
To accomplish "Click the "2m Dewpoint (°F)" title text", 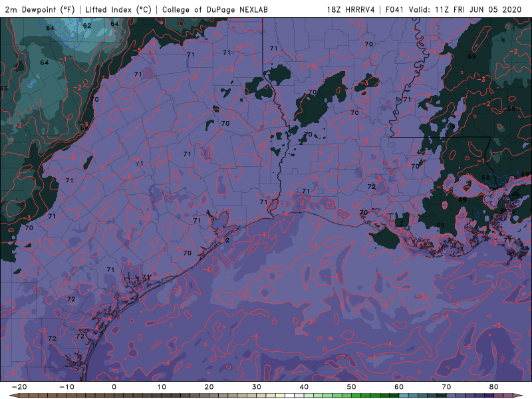I will click(40, 10).
